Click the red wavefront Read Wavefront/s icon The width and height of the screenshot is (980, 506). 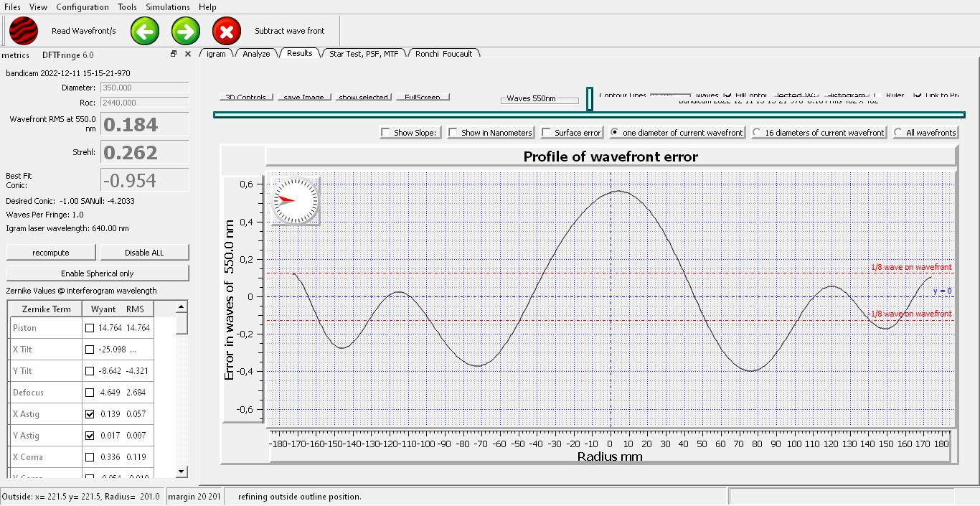[24, 31]
